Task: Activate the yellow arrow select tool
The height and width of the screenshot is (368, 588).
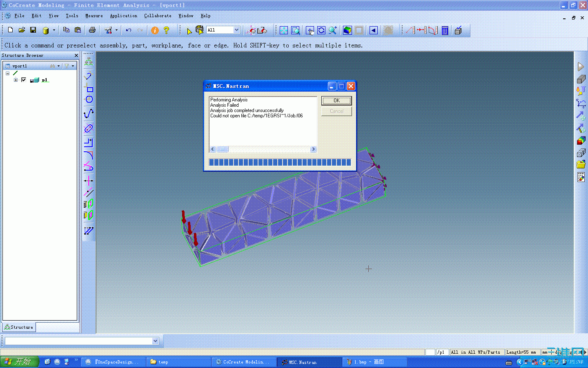Action: 189,31
